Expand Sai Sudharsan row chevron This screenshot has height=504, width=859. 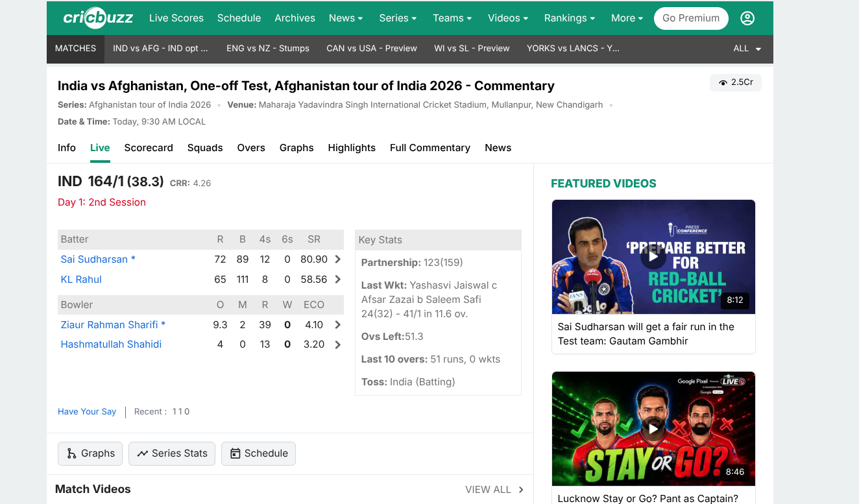[x=337, y=259]
